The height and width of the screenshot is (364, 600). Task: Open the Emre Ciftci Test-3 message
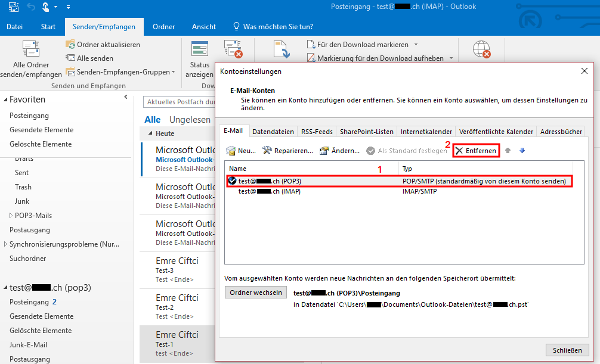pos(178,270)
